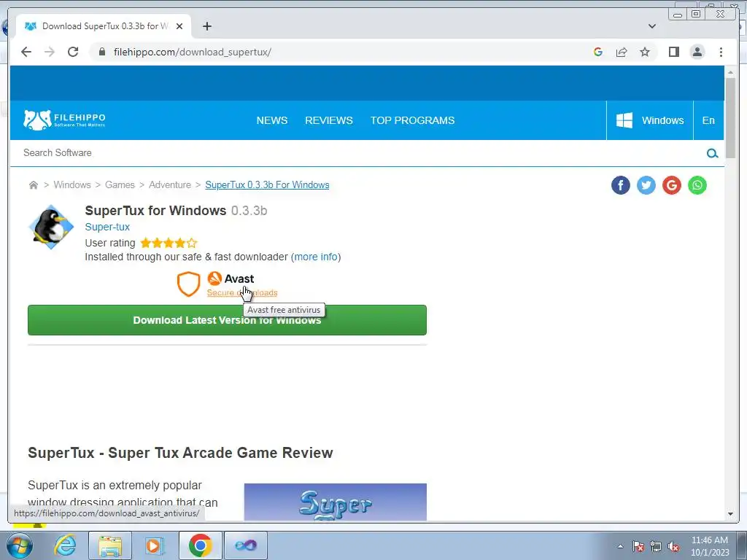
Task: Share this page via share icon
Action: [622, 52]
